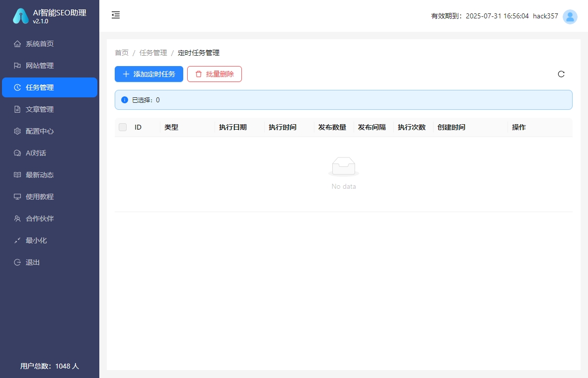Select 任务管理 sidebar item
This screenshot has width=588, height=378.
point(50,87)
